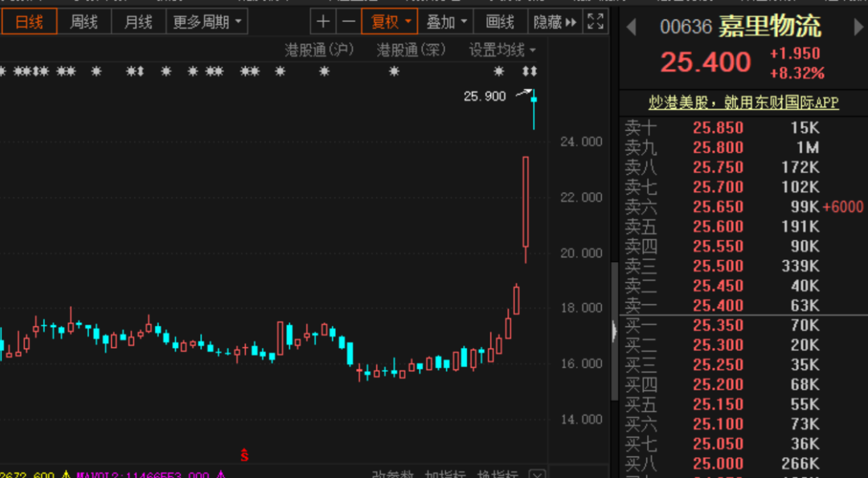Select 买一 price 25.350

718,325
